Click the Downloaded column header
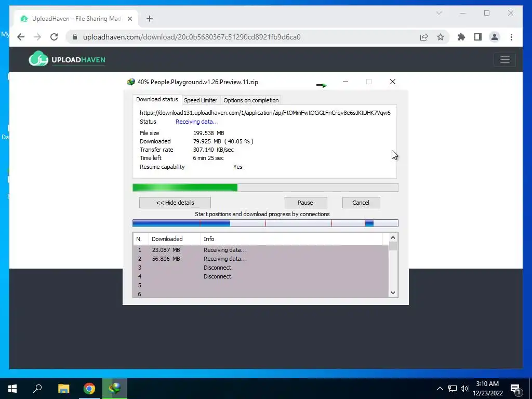The image size is (532, 399). [x=175, y=239]
